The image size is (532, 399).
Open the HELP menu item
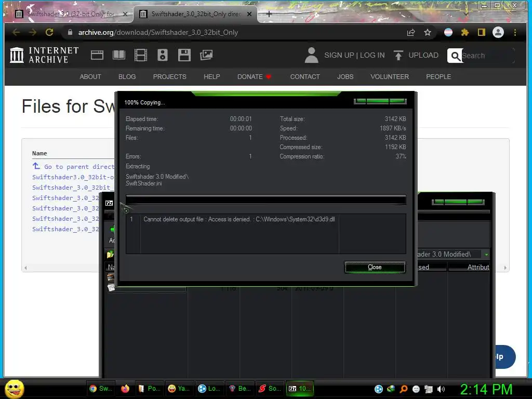[x=212, y=77]
